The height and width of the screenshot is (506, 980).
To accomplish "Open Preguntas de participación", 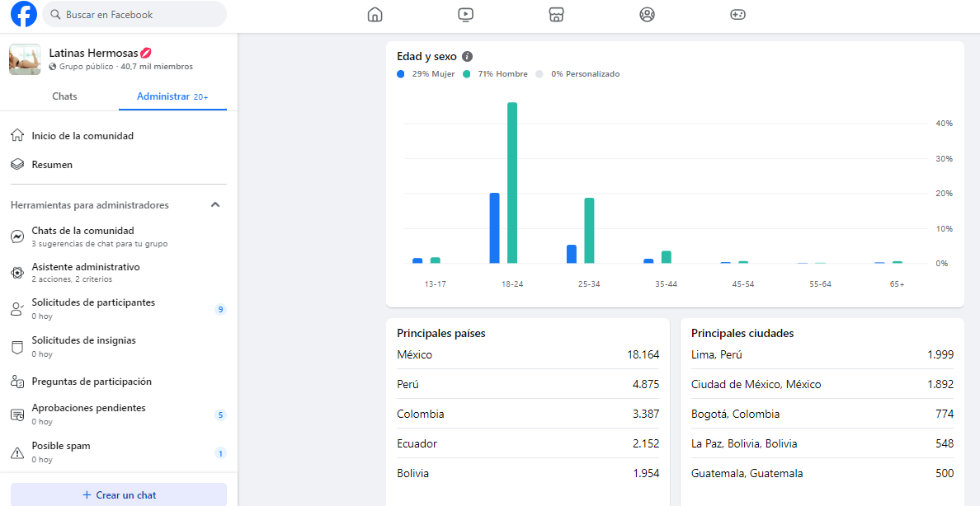I will click(x=119, y=382).
